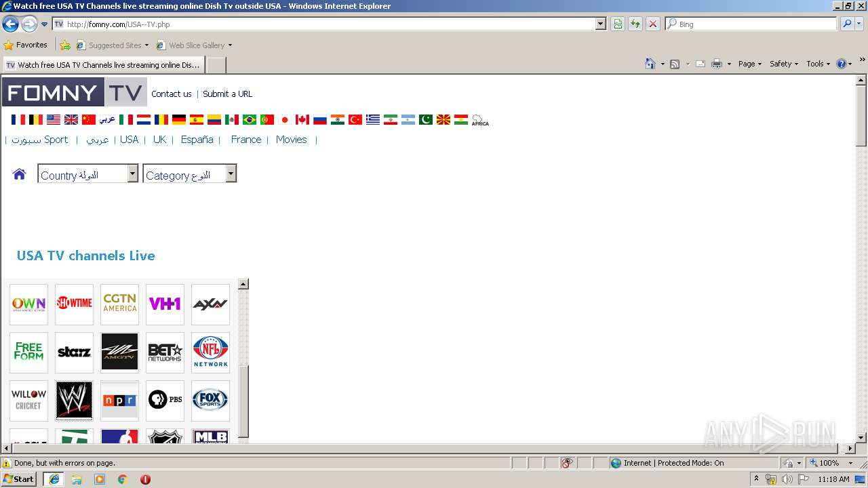Open Chrome from the taskbar

tap(123, 479)
